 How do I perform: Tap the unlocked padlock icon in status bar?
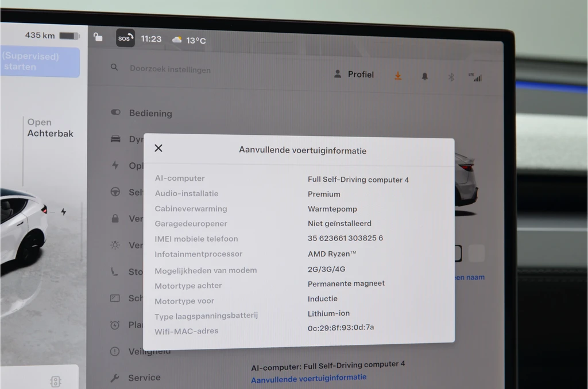[98, 37]
